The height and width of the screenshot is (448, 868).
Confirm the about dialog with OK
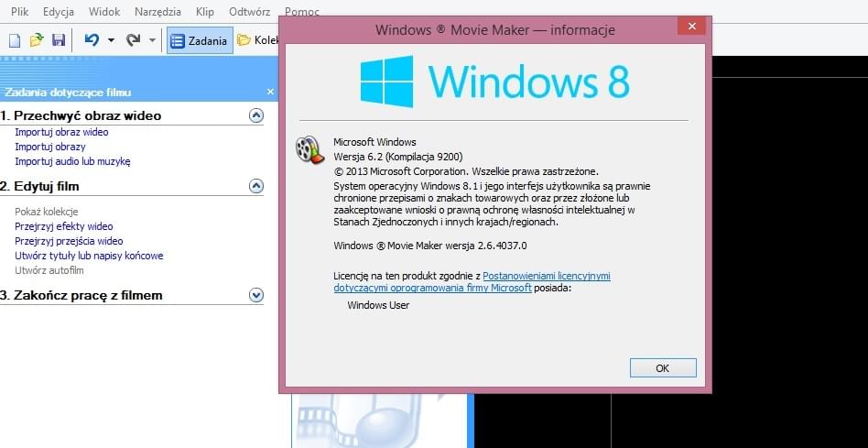[x=663, y=367]
